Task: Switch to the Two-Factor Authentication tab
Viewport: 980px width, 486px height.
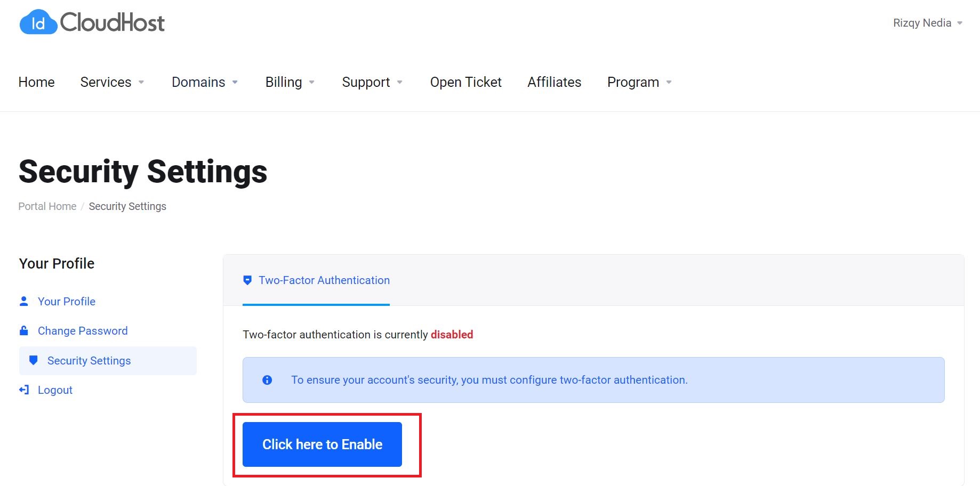Action: [x=324, y=280]
